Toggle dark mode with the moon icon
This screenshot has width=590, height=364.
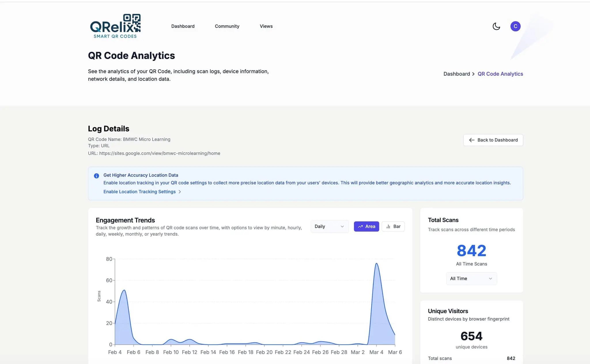coord(496,26)
